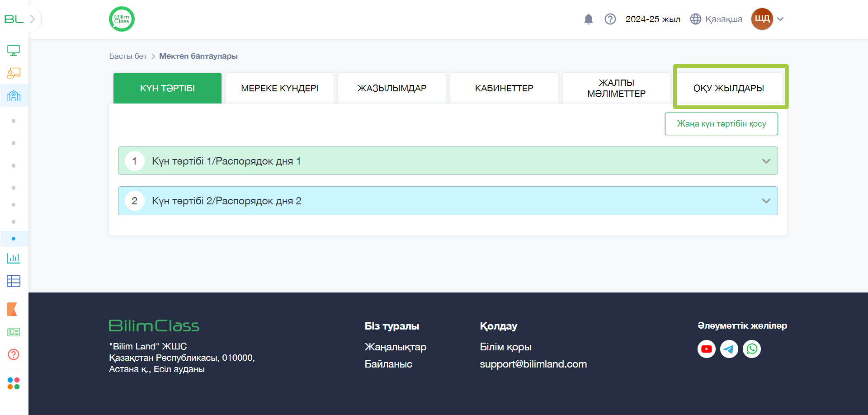Screen dimensions: 868x415
Task: Select the 2024-25 жыл academic year
Action: tap(653, 19)
